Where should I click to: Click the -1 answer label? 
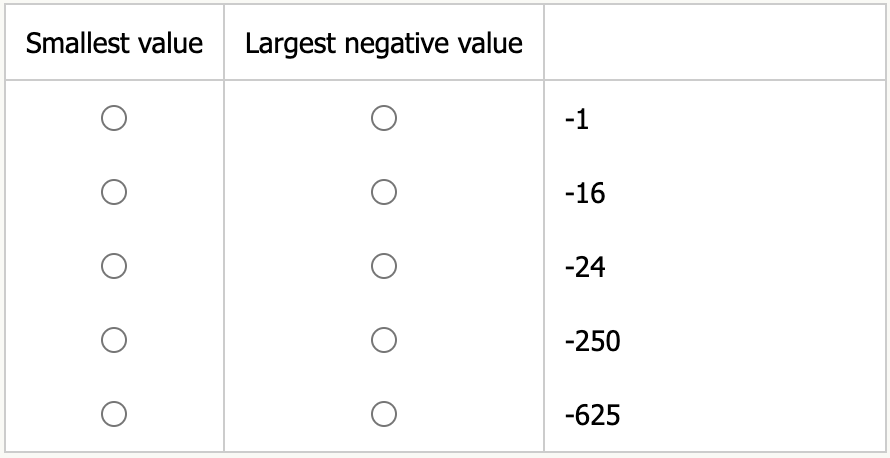pos(577,119)
